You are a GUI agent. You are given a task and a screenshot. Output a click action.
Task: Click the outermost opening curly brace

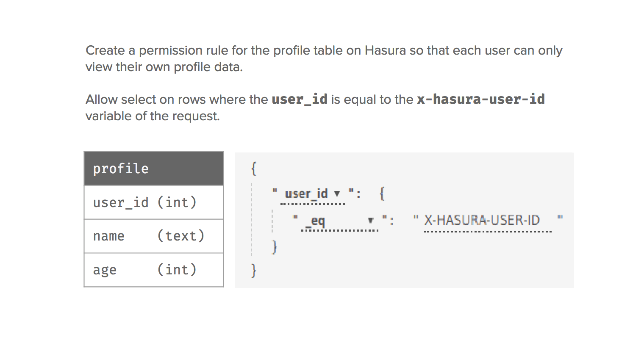254,169
